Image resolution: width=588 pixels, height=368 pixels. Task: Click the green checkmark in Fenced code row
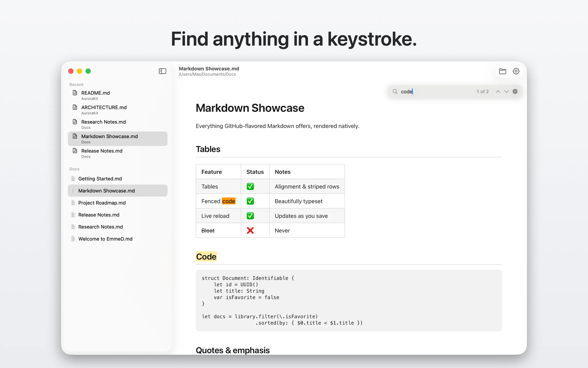tap(250, 201)
